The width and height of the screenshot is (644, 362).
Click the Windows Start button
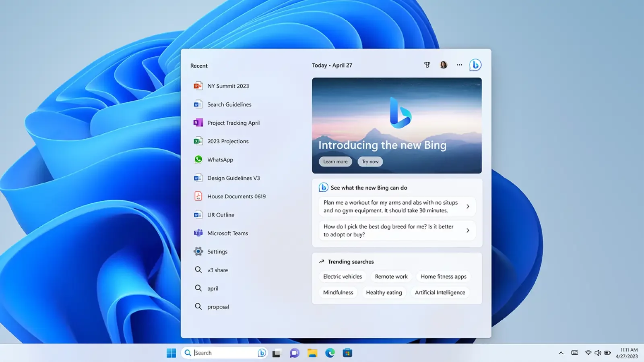coord(171,353)
